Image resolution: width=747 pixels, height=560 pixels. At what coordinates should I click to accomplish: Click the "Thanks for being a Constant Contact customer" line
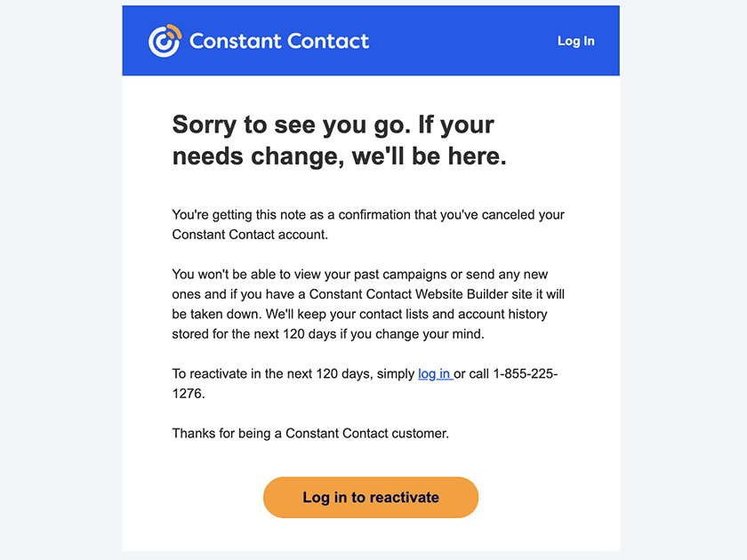point(310,434)
